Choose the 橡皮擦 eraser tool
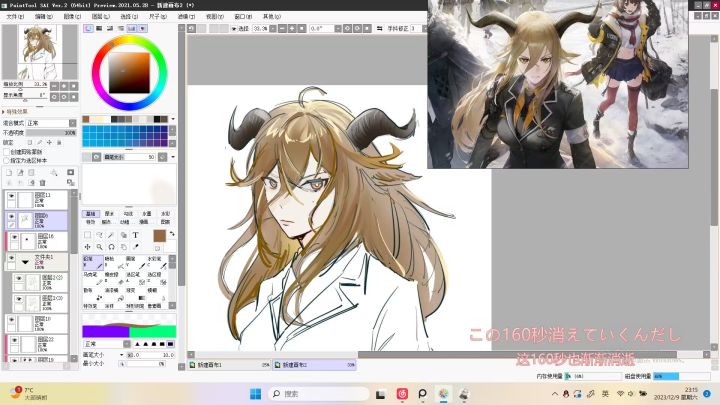The width and height of the screenshot is (720, 405). (x=114, y=278)
